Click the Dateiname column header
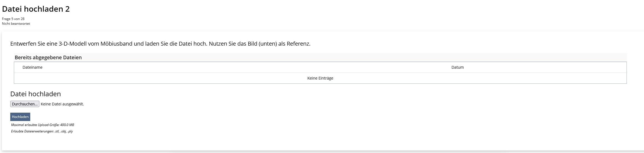This screenshot has width=644, height=153. tap(32, 67)
